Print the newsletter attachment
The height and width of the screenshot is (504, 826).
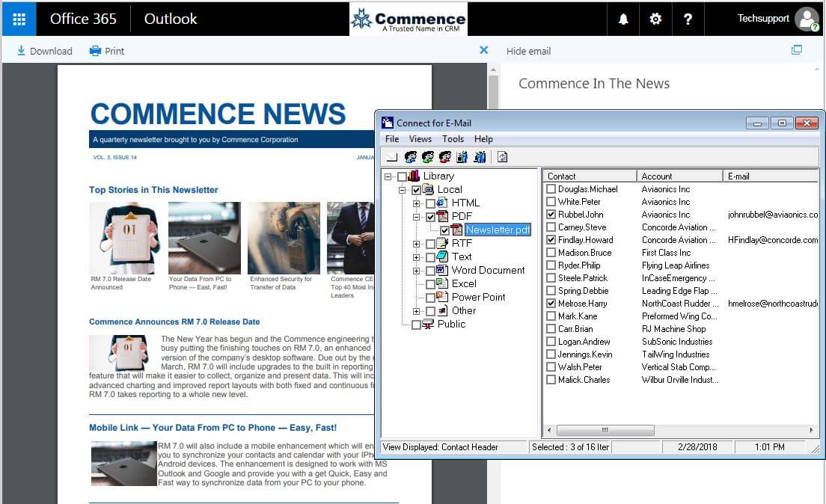pyautogui.click(x=107, y=51)
